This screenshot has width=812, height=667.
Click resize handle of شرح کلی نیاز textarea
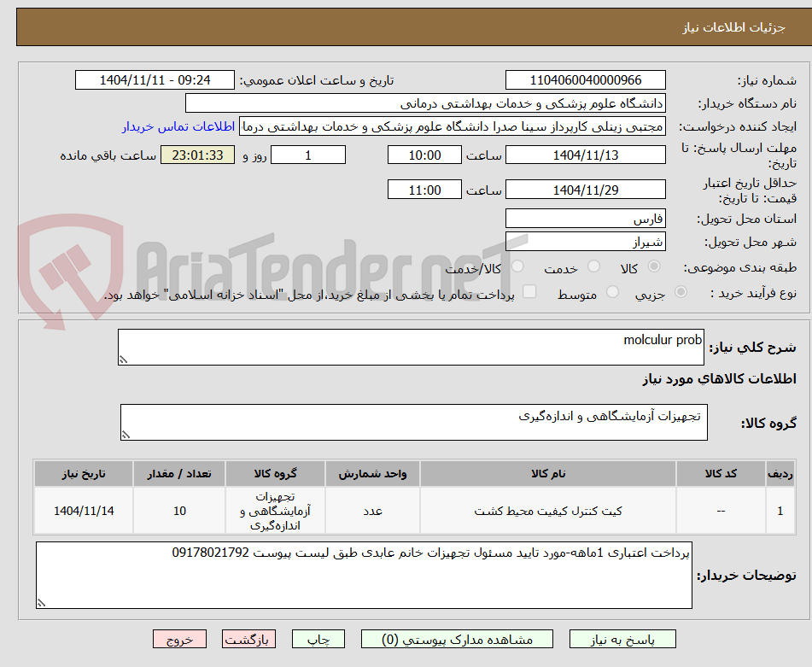123,360
